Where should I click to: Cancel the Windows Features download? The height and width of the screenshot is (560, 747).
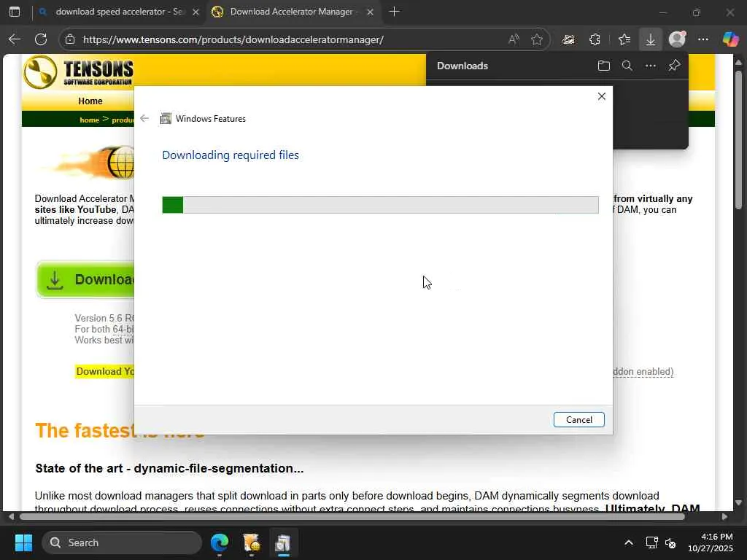(x=578, y=419)
